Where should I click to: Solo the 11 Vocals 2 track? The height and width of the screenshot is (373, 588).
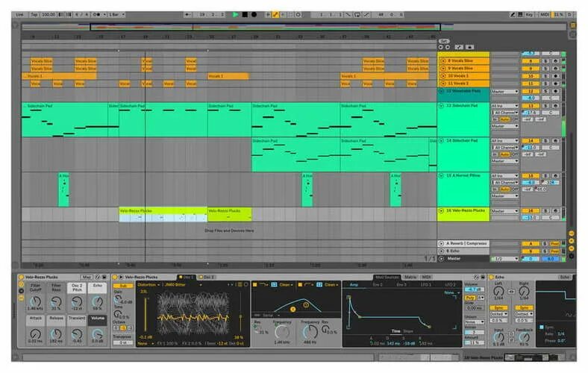(x=546, y=84)
